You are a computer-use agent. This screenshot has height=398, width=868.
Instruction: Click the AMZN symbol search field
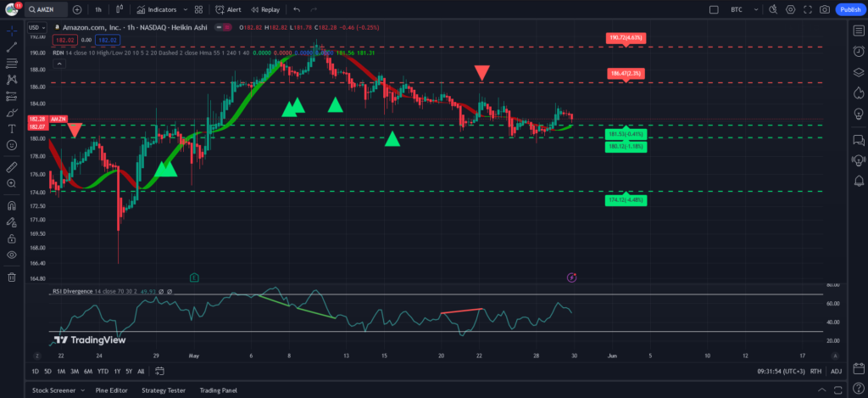(47, 9)
